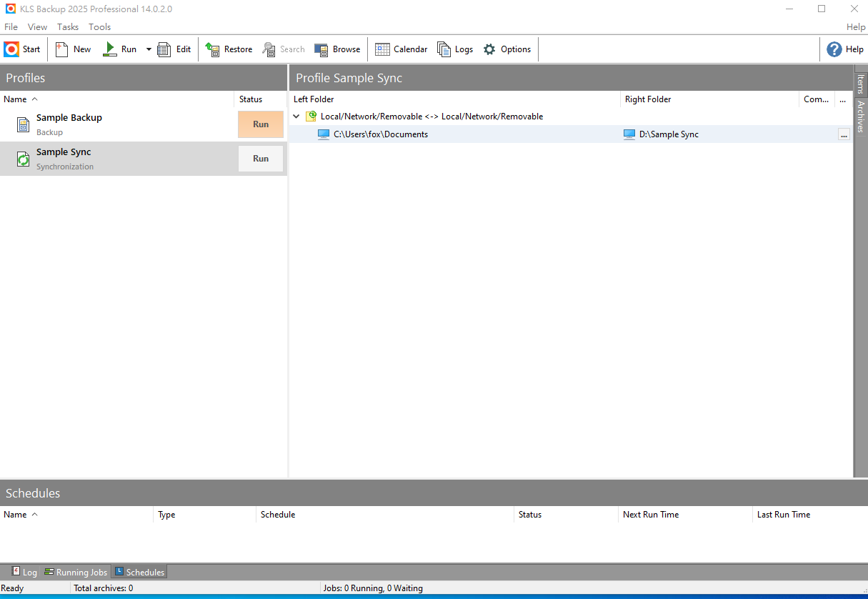868x599 pixels.
Task: Click the Sample Sync profile icon
Action: (23, 159)
